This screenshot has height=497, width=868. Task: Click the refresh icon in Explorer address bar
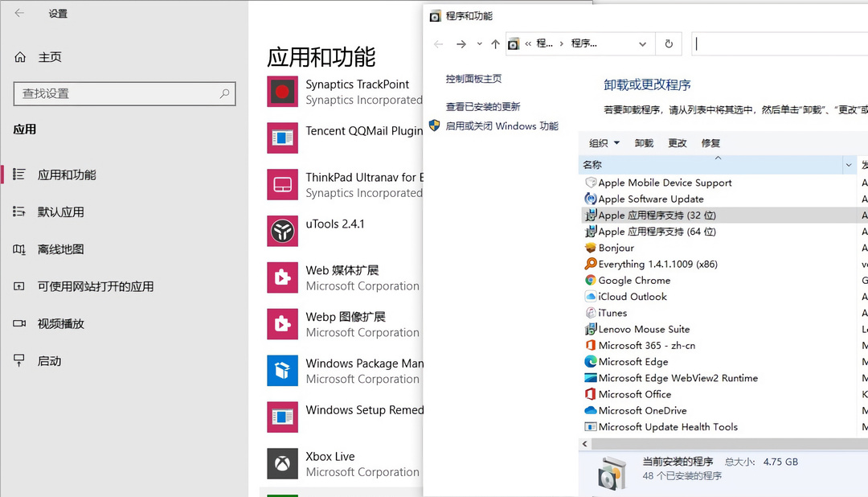(669, 43)
